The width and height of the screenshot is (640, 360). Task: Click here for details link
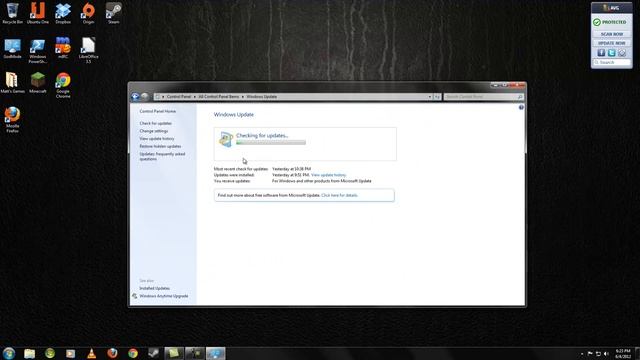coord(340,195)
